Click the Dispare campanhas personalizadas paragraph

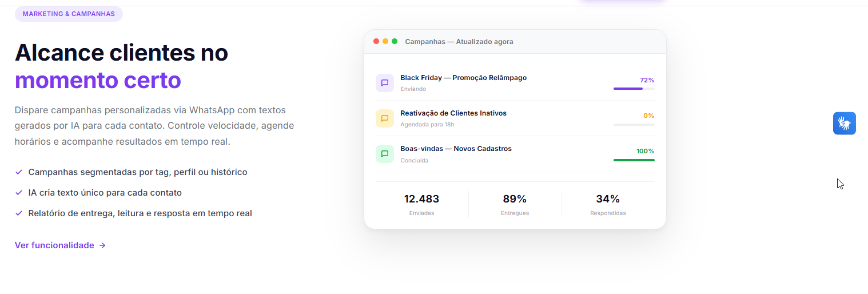(x=154, y=126)
